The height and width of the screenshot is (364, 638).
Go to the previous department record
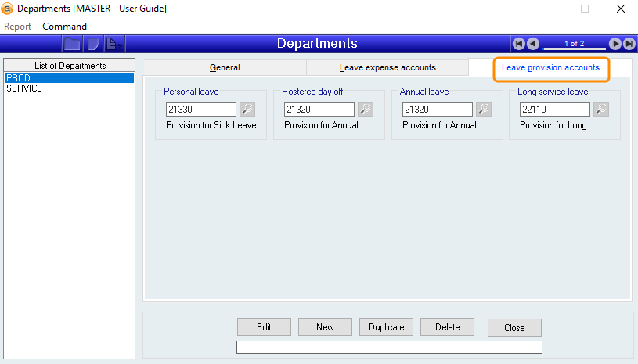532,44
